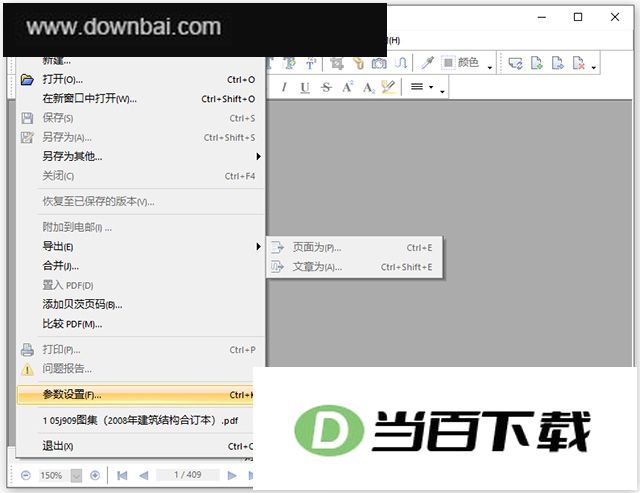This screenshot has width=640, height=493.
Task: Choose 附加到电邮 menu entry
Action: pos(141,227)
